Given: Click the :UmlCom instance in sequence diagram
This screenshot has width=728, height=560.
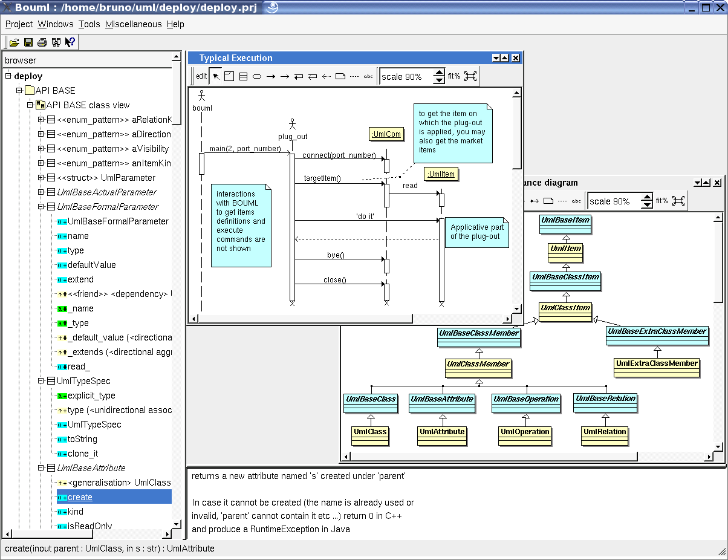Looking at the screenshot, I should pyautogui.click(x=386, y=134).
